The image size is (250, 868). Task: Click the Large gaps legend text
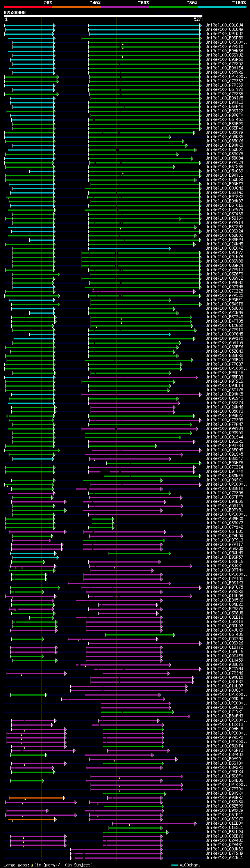tap(48, 865)
